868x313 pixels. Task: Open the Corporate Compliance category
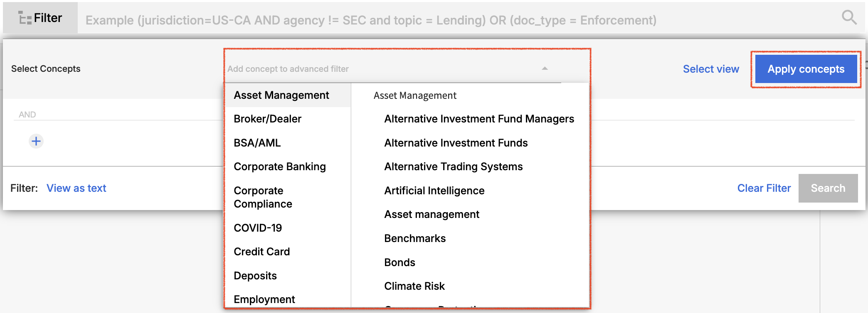(263, 197)
